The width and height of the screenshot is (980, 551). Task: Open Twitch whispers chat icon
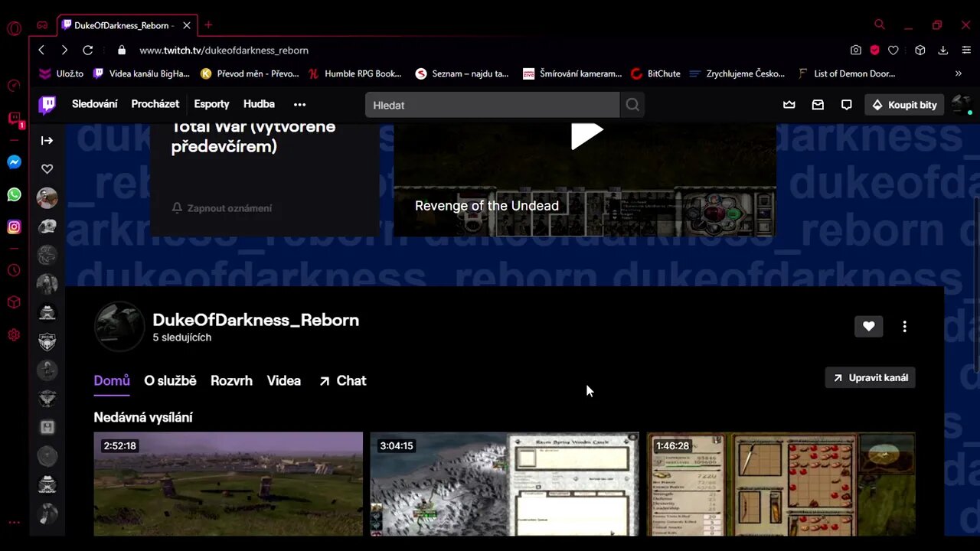pyautogui.click(x=846, y=105)
